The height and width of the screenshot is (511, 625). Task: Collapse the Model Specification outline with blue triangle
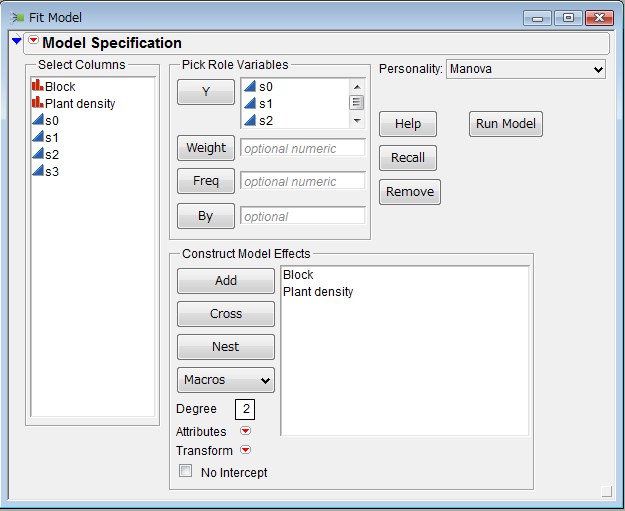16,40
